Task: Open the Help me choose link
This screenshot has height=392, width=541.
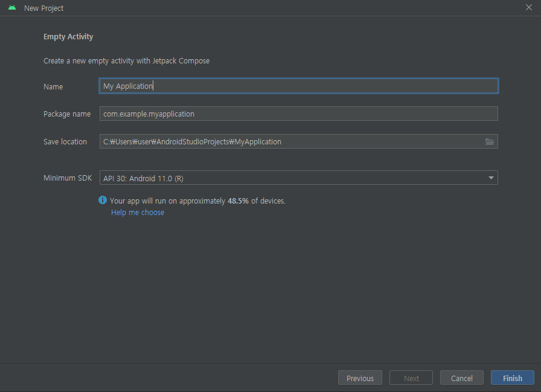Action: click(x=138, y=212)
